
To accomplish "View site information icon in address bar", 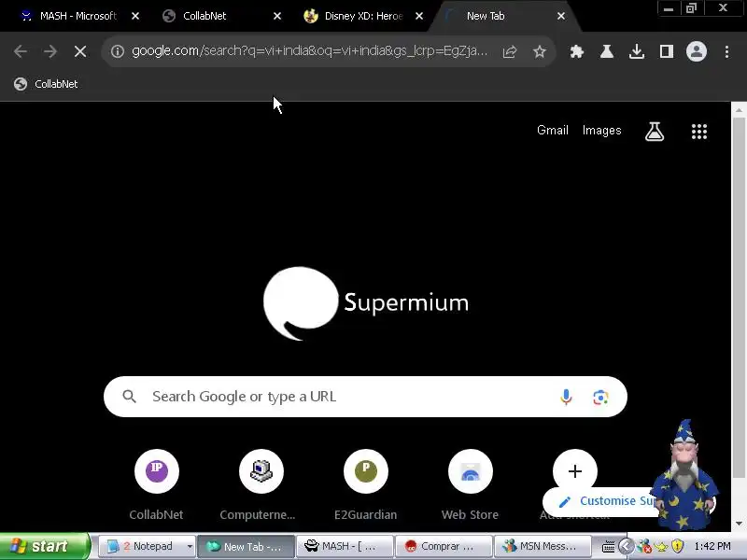I will [x=118, y=51].
